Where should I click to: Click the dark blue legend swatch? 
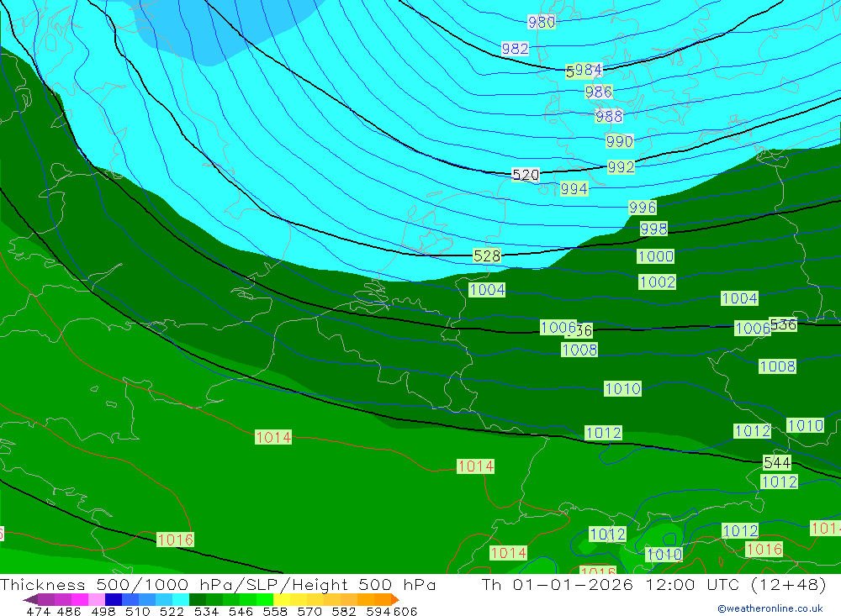tap(114, 599)
